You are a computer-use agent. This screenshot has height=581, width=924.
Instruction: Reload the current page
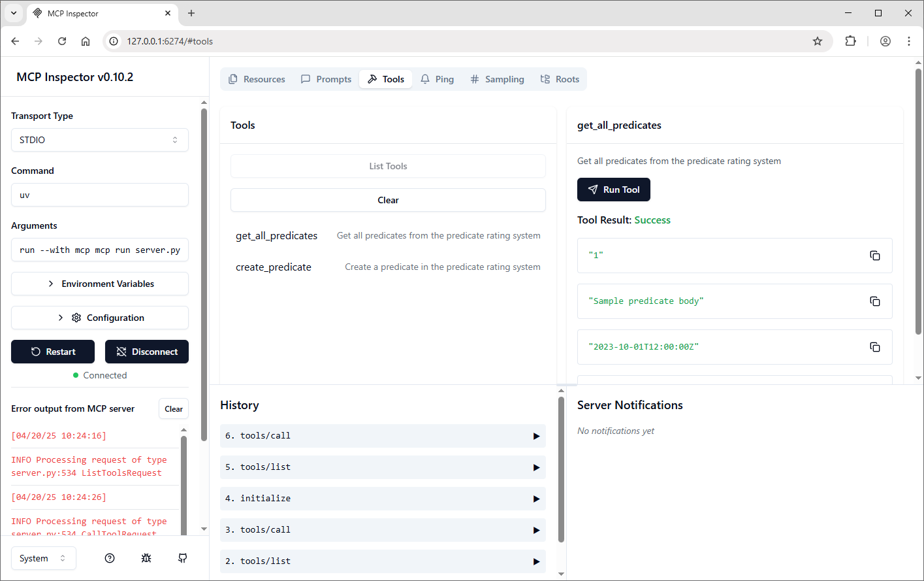pos(62,41)
